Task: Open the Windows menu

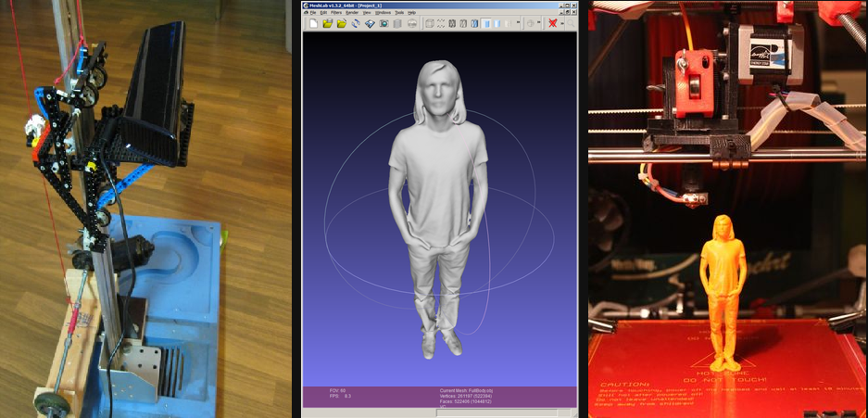Action: (x=383, y=12)
